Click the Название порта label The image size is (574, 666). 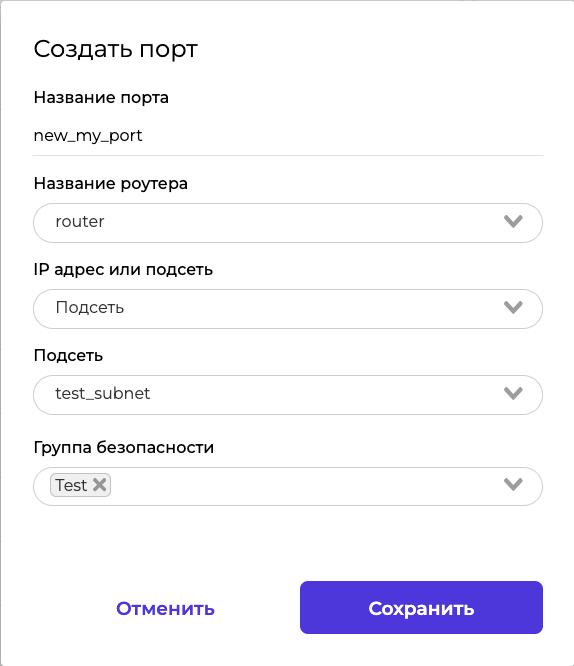pos(101,98)
